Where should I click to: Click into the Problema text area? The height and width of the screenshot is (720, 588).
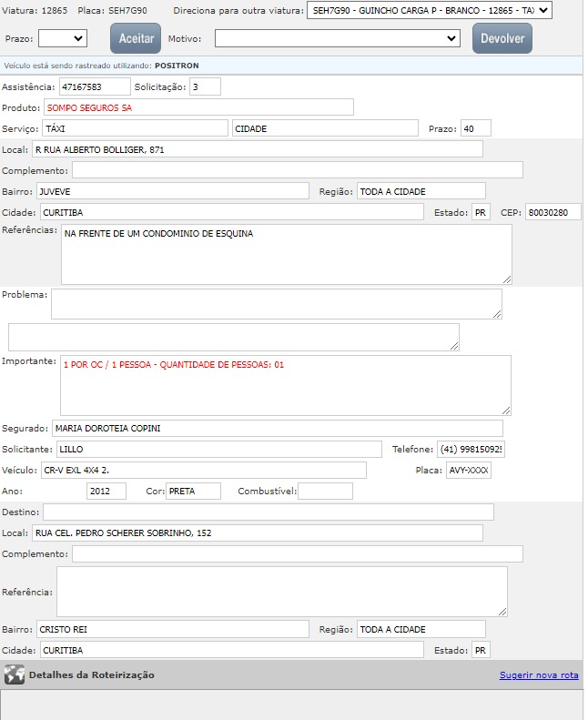click(x=276, y=304)
